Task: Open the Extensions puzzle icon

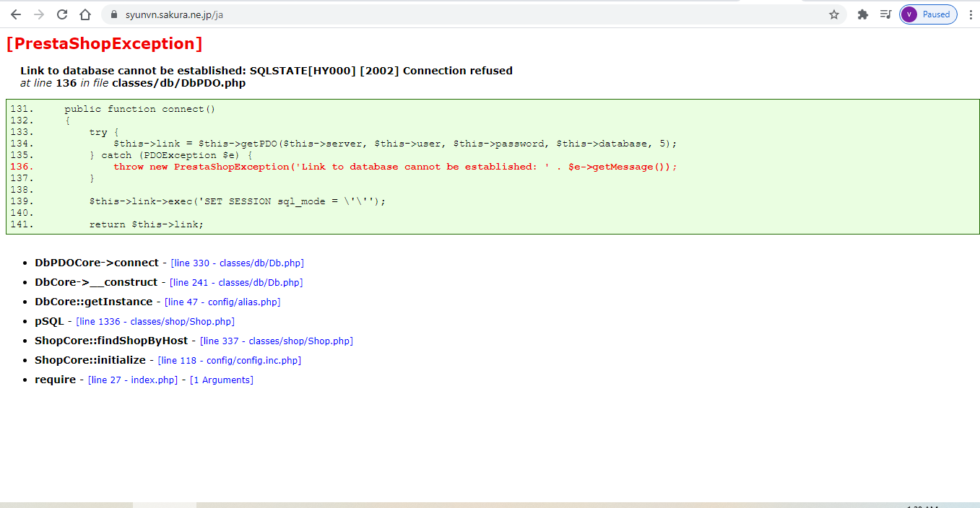Action: (862, 14)
